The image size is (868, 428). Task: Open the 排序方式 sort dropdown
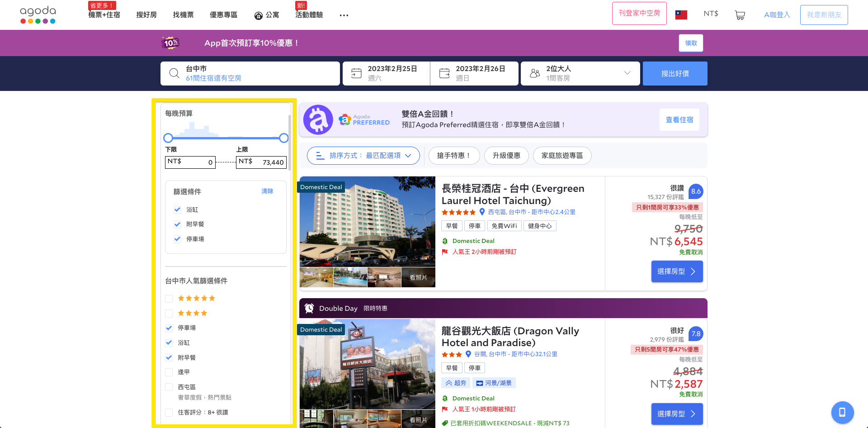pos(363,156)
